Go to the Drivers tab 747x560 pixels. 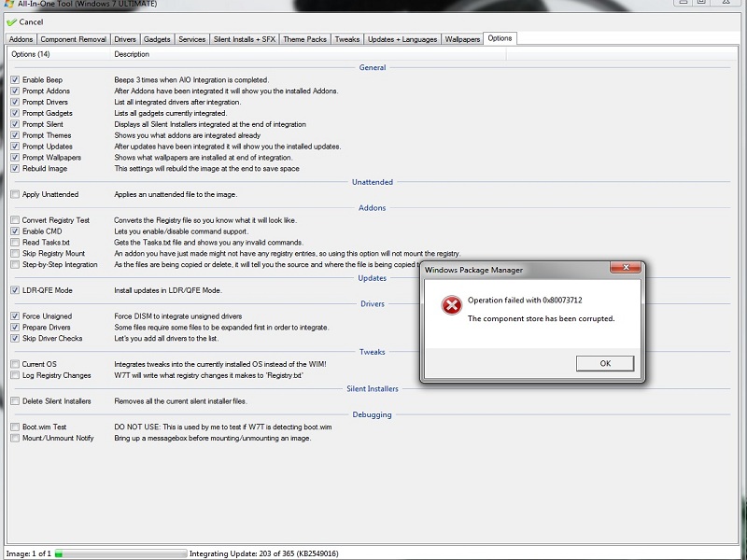point(125,39)
